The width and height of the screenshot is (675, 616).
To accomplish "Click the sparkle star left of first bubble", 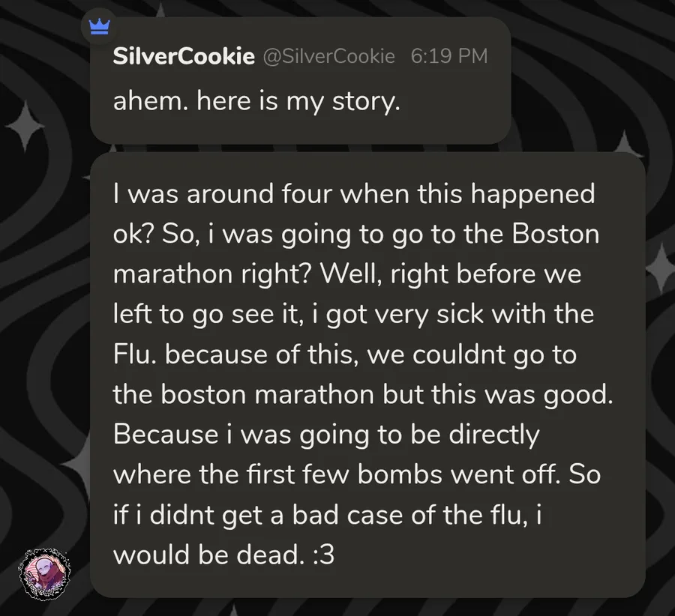I will [x=29, y=127].
